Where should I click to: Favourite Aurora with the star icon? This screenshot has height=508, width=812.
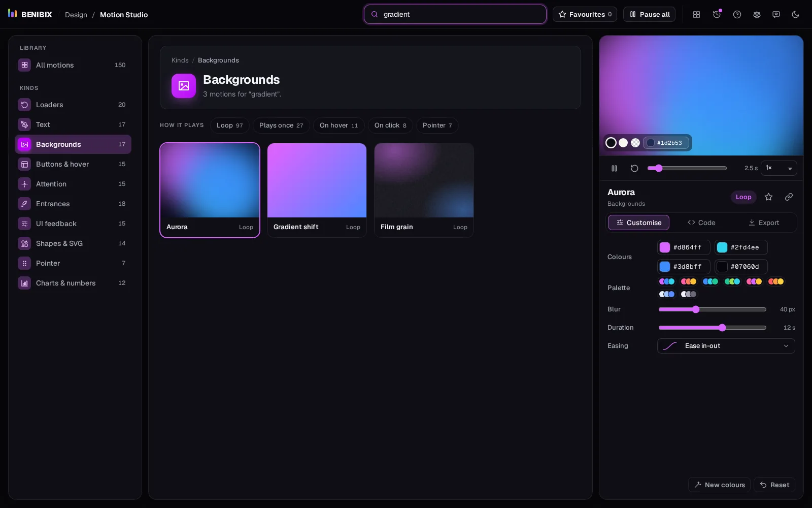(x=768, y=197)
